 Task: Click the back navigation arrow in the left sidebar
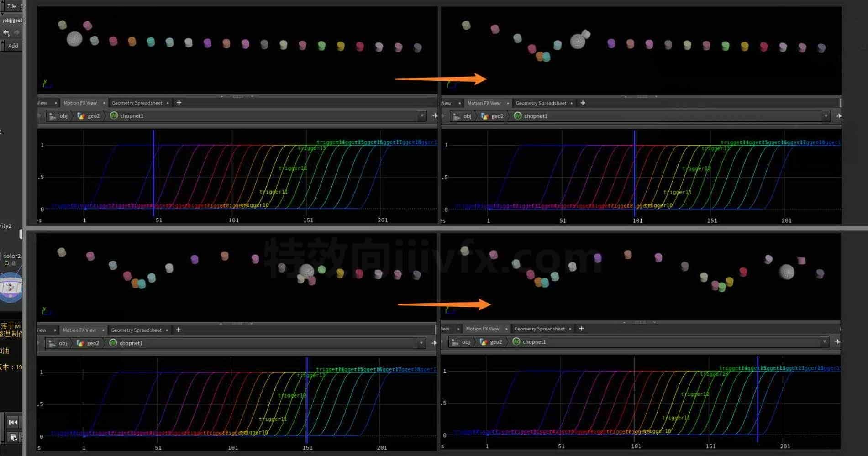(6, 32)
